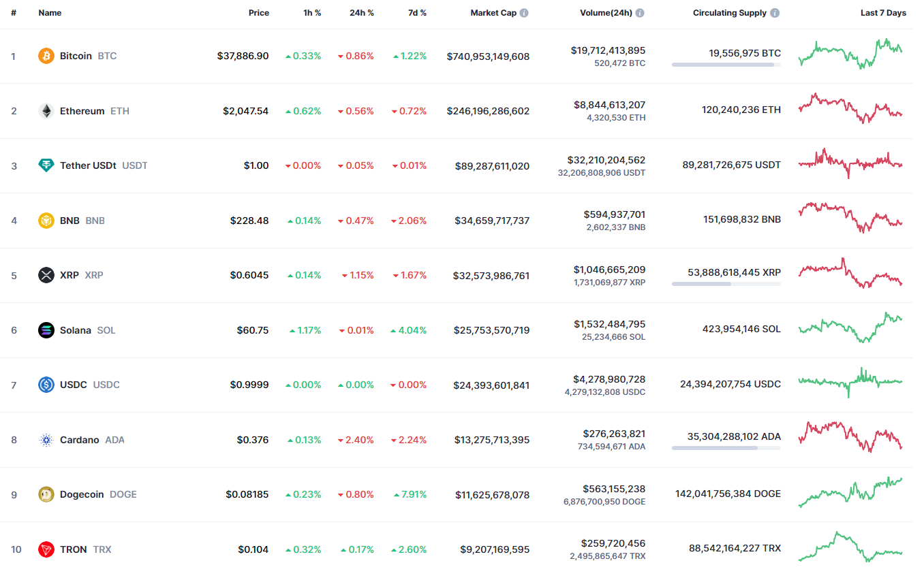The image size is (924, 576).
Task: Click the USDC coin name link
Action: click(74, 385)
